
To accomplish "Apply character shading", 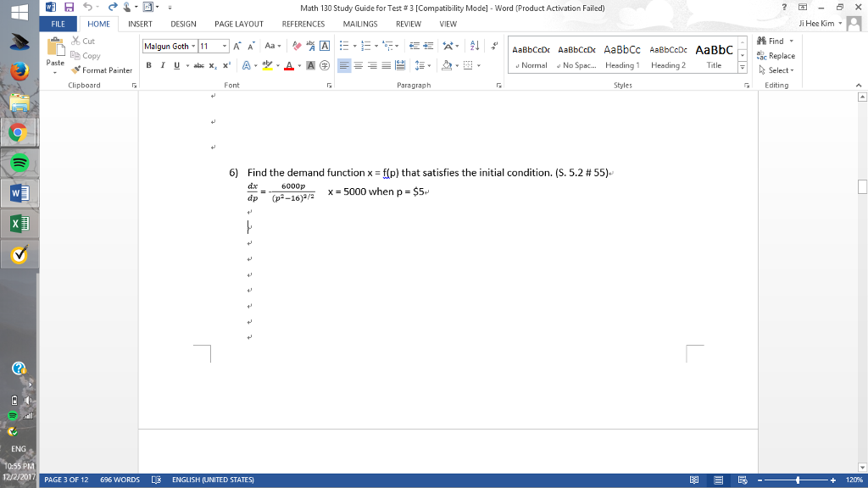I will pos(310,65).
